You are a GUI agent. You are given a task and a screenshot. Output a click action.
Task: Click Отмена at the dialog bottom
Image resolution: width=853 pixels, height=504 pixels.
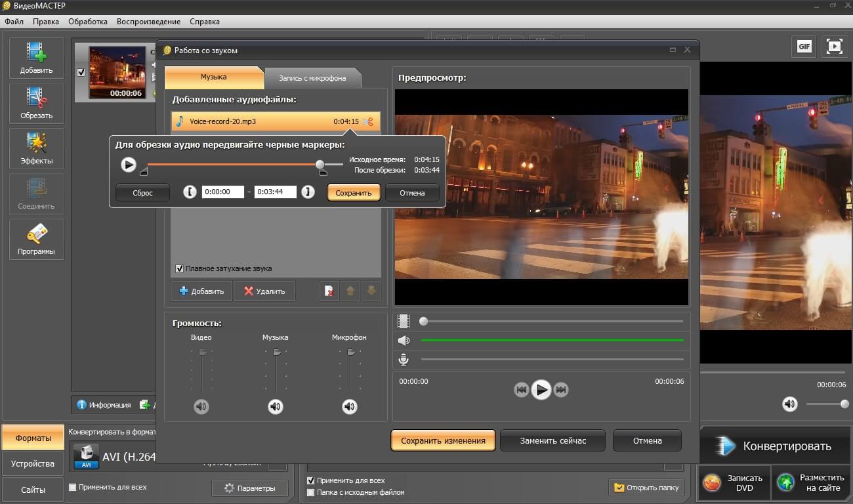coord(647,440)
